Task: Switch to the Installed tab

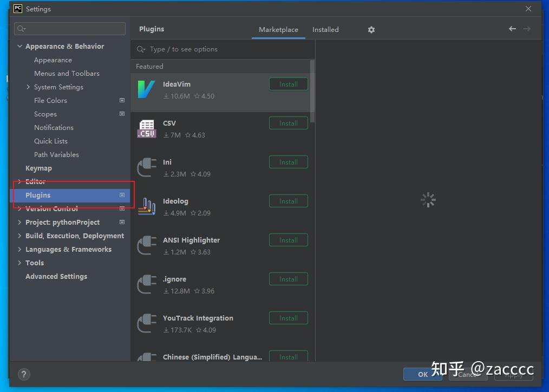Action: (x=325, y=29)
